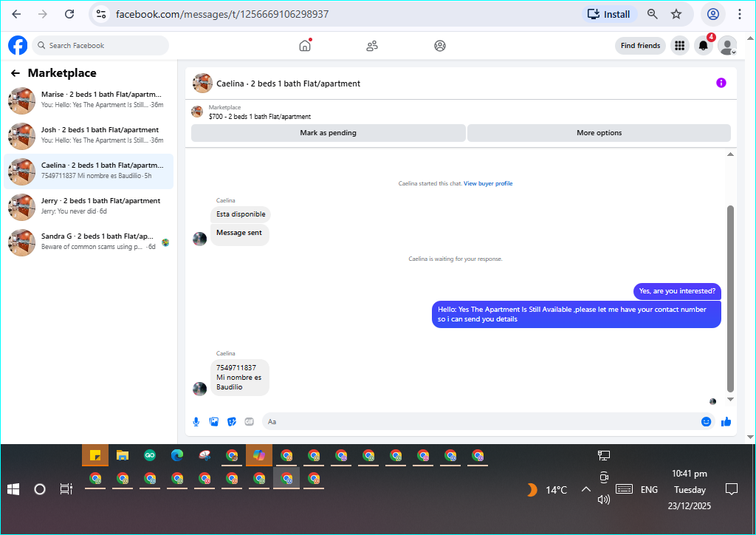Click the message containing 7549711837
The image size is (756, 535).
point(240,378)
